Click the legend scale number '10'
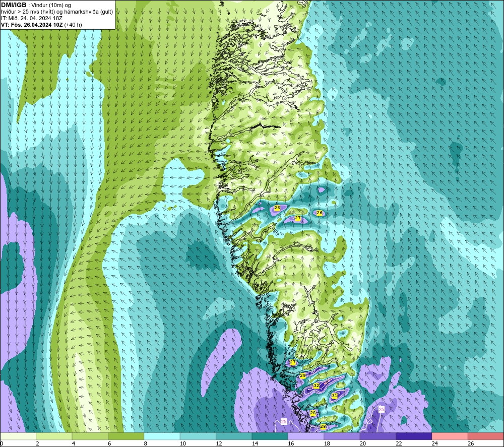 (183, 443)
